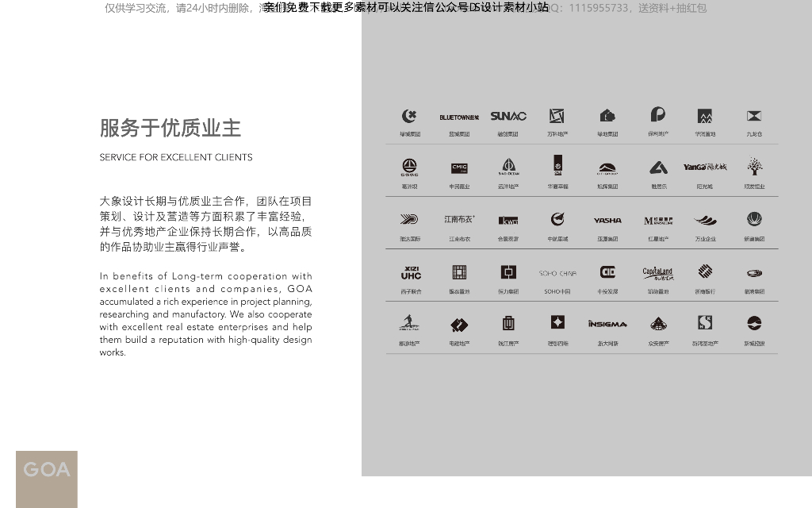Click the 众安房产 pyramid logo
The height and width of the screenshot is (508, 812).
[659, 324]
